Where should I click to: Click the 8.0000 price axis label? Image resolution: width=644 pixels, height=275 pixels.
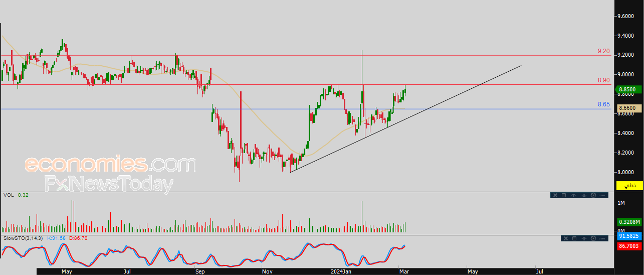626,172
